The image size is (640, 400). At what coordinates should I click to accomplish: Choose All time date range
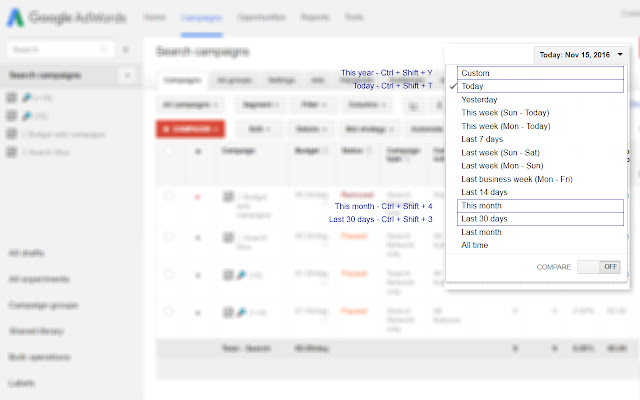474,245
